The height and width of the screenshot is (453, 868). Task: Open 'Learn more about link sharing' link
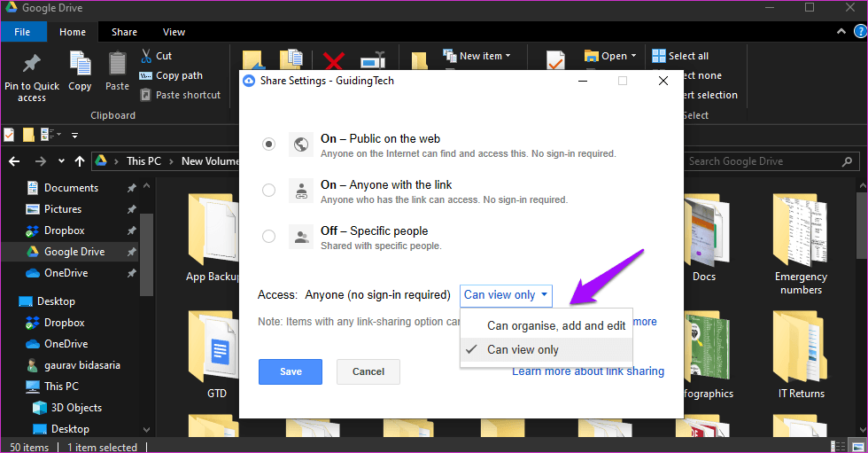pyautogui.click(x=588, y=371)
